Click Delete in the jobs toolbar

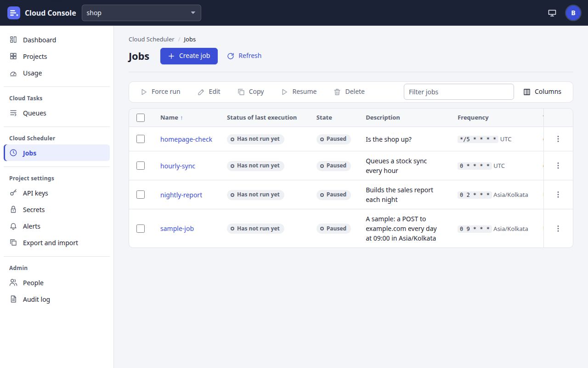click(x=349, y=92)
